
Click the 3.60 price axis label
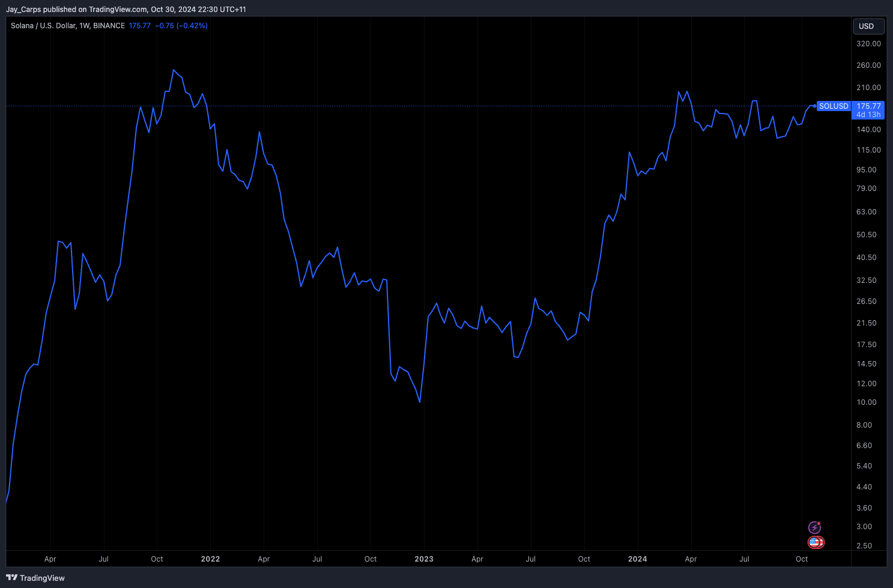(x=864, y=508)
